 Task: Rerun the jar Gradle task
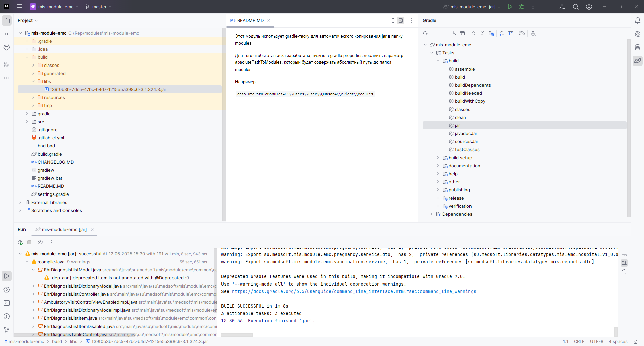point(20,242)
